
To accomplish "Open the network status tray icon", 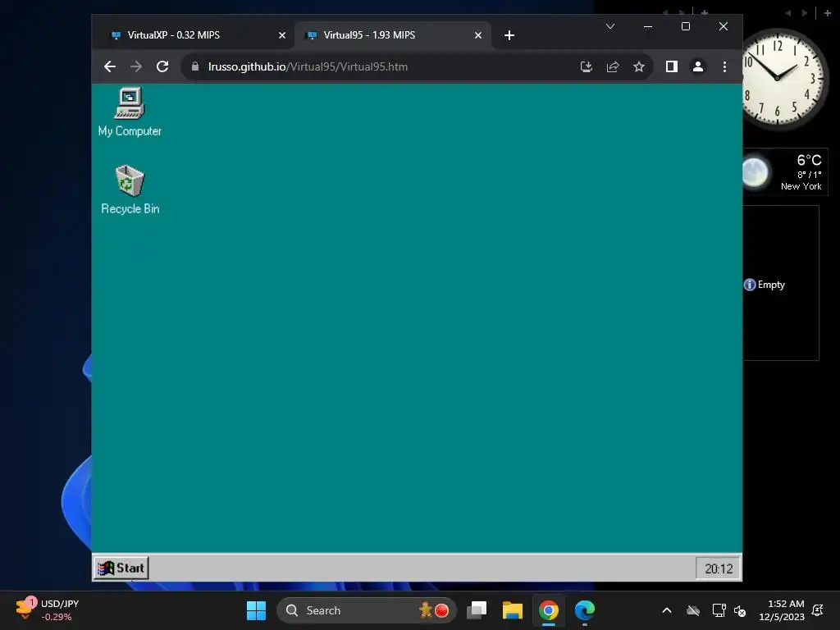I will (719, 610).
